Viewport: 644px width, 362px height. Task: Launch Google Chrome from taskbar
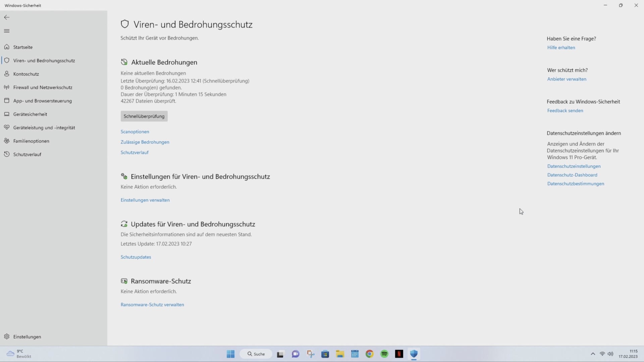tap(370, 354)
